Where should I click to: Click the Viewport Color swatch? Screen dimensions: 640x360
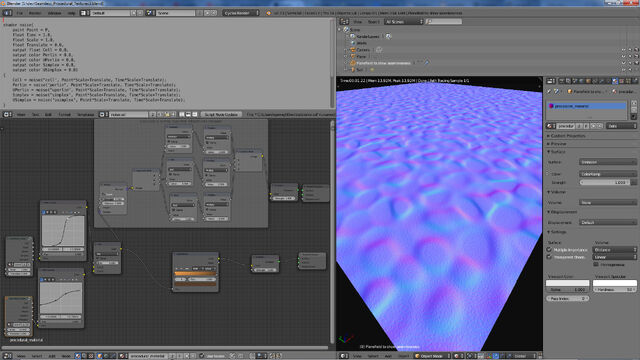coord(567,283)
